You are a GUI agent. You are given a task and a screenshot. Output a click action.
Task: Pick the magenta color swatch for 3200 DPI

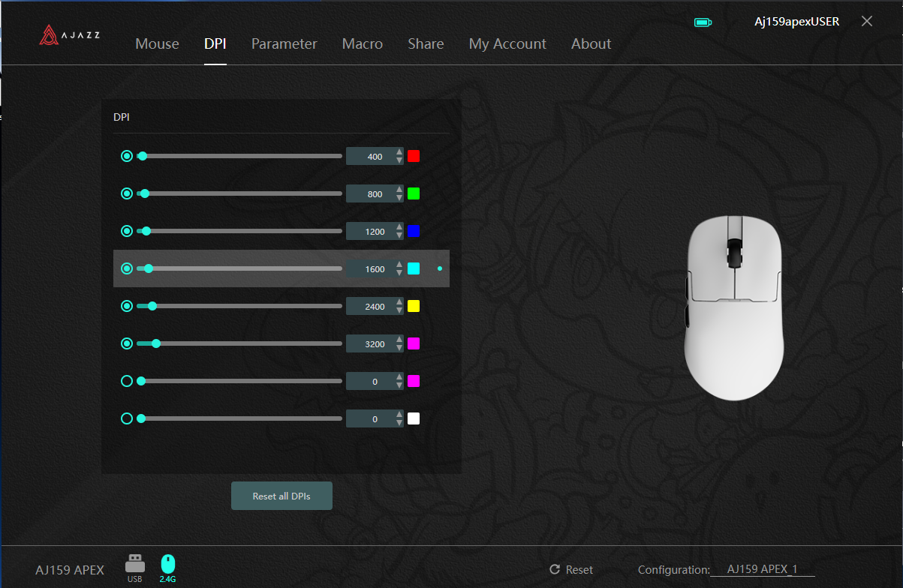click(414, 343)
